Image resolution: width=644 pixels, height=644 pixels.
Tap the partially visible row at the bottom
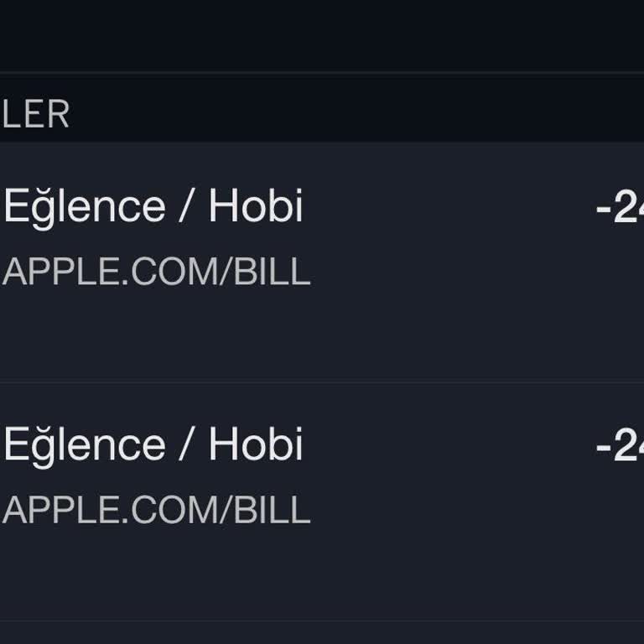coord(322,633)
